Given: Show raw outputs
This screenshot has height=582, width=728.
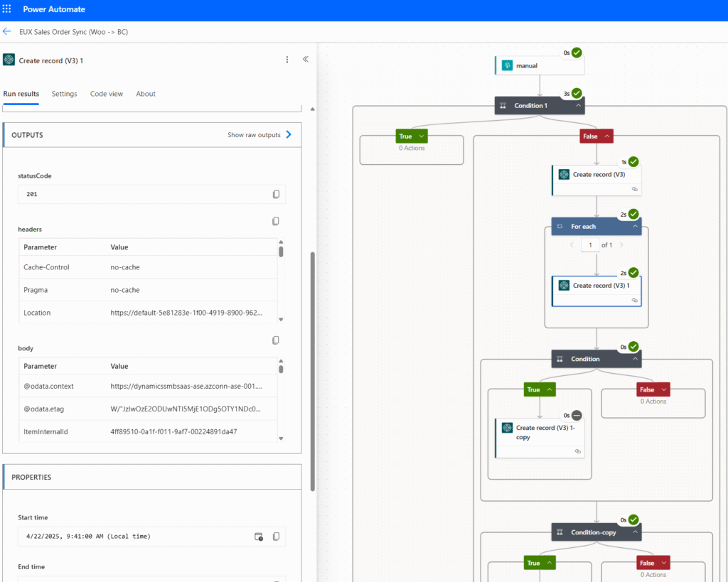Looking at the screenshot, I should (x=259, y=134).
